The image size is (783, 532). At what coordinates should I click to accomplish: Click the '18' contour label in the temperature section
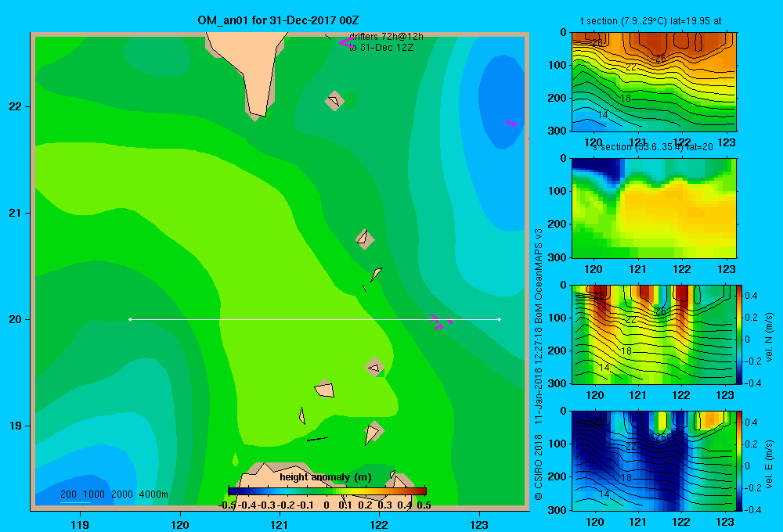point(626,99)
